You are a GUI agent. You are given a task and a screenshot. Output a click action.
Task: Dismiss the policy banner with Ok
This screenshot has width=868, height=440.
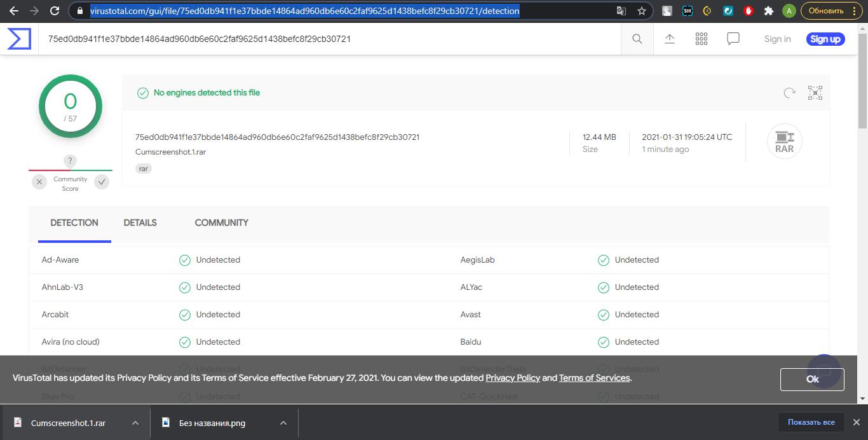(x=812, y=379)
